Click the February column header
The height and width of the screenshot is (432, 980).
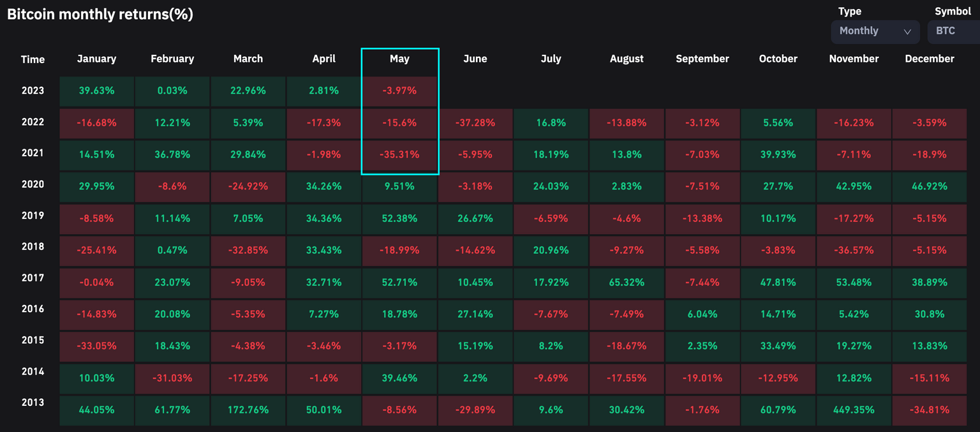tap(172, 59)
